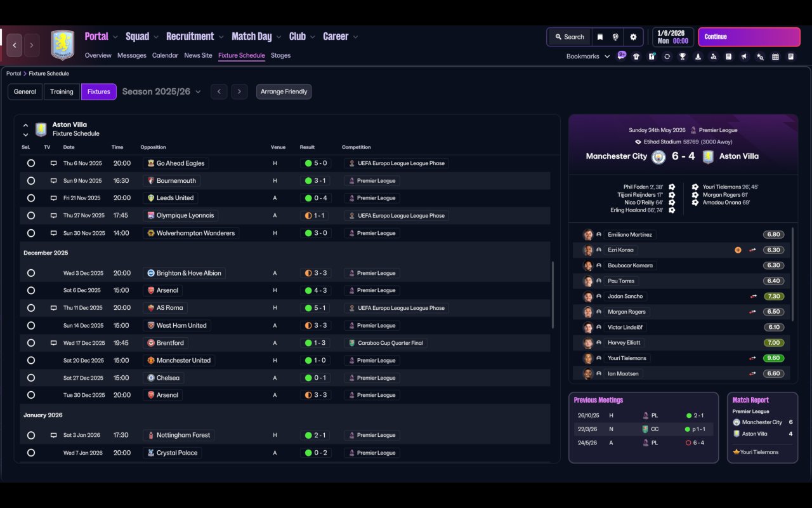Open the bookmark icon next to Search
The height and width of the screenshot is (508, 812).
(599, 37)
